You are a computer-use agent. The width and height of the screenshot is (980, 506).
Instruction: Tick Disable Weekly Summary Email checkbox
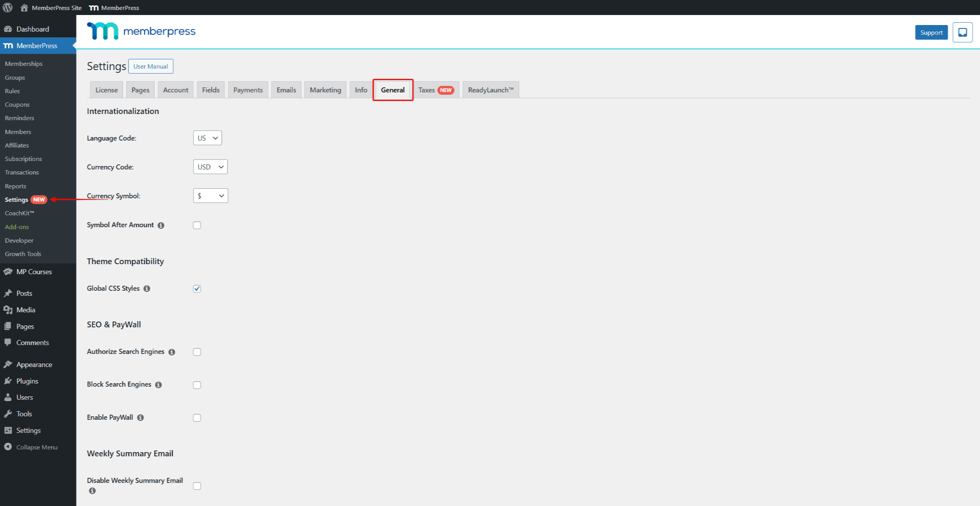(x=197, y=486)
